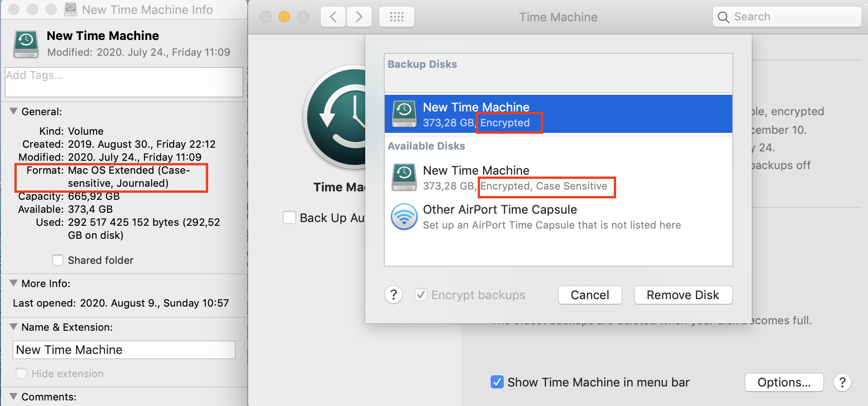Toggle the Shared folder checkbox

(x=58, y=260)
